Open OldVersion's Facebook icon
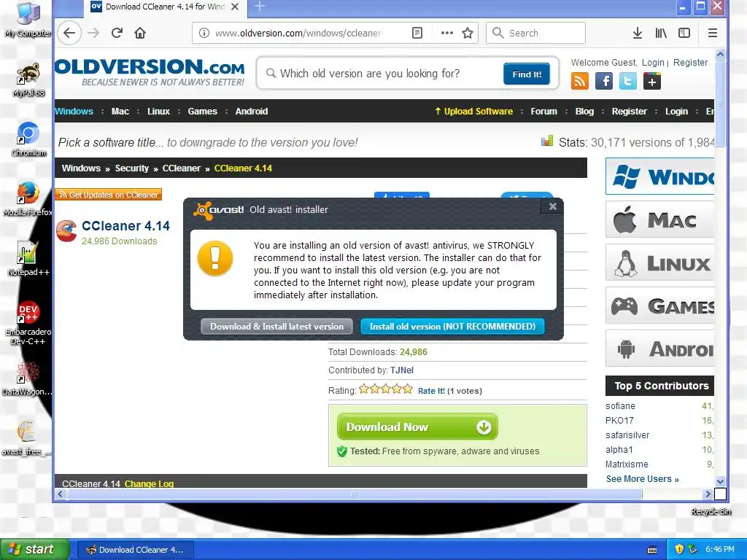 [603, 82]
